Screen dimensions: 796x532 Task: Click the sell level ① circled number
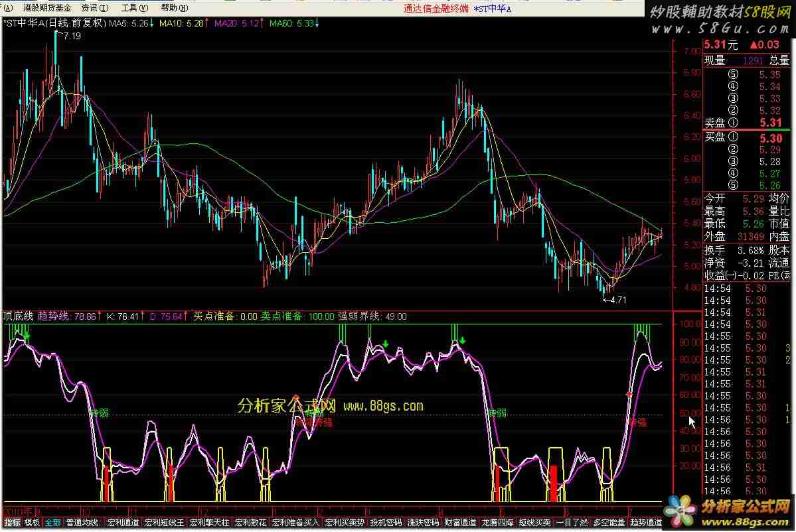tap(733, 123)
